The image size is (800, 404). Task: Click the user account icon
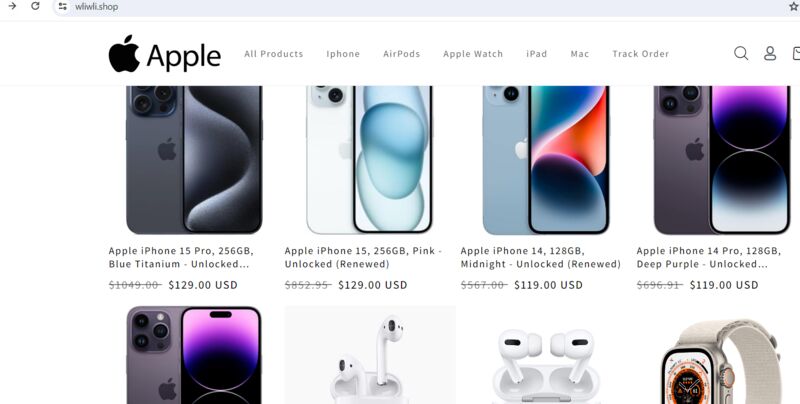coord(770,53)
